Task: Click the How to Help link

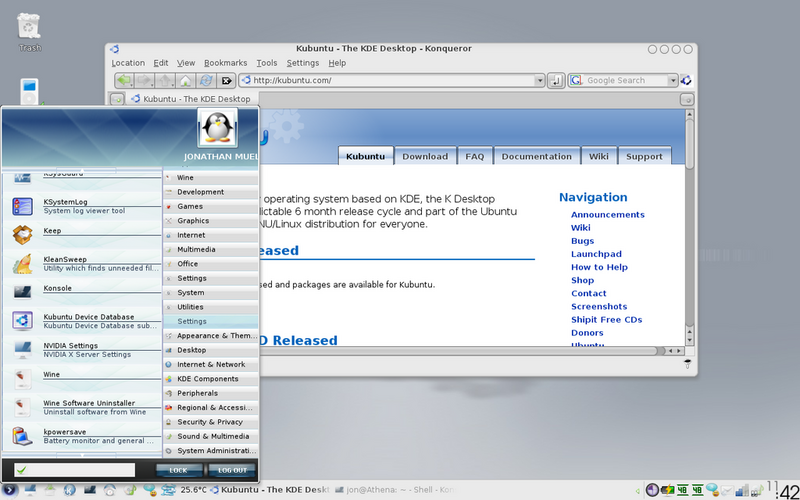Action: (x=599, y=267)
